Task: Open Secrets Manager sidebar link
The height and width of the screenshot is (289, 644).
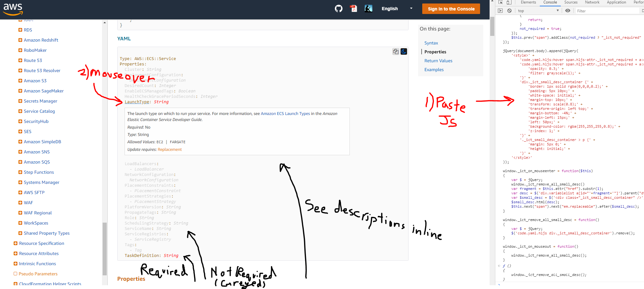Action: click(x=40, y=101)
